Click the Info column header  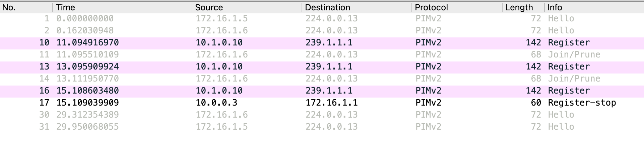(555, 7)
